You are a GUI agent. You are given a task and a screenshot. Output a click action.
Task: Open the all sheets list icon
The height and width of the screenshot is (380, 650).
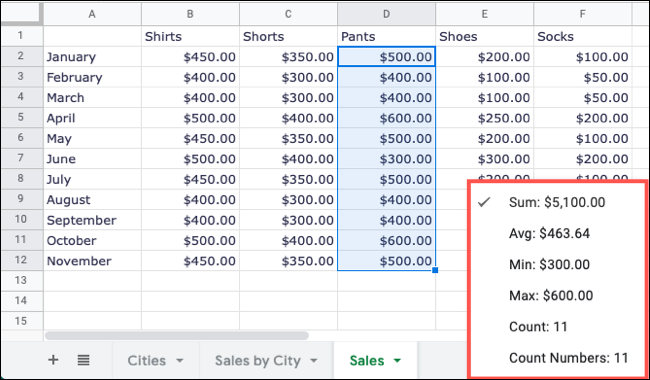point(83,360)
